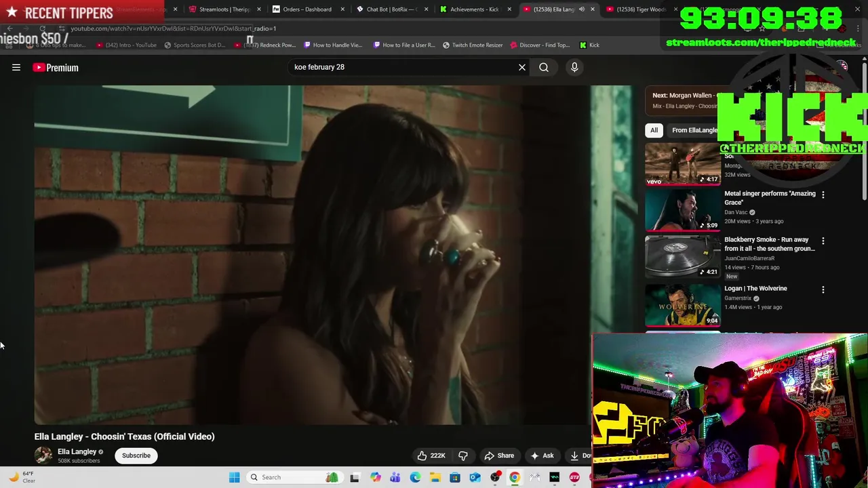Screen dimensions: 868x488
Task: Open the Windows Start menu
Action: tap(234, 477)
